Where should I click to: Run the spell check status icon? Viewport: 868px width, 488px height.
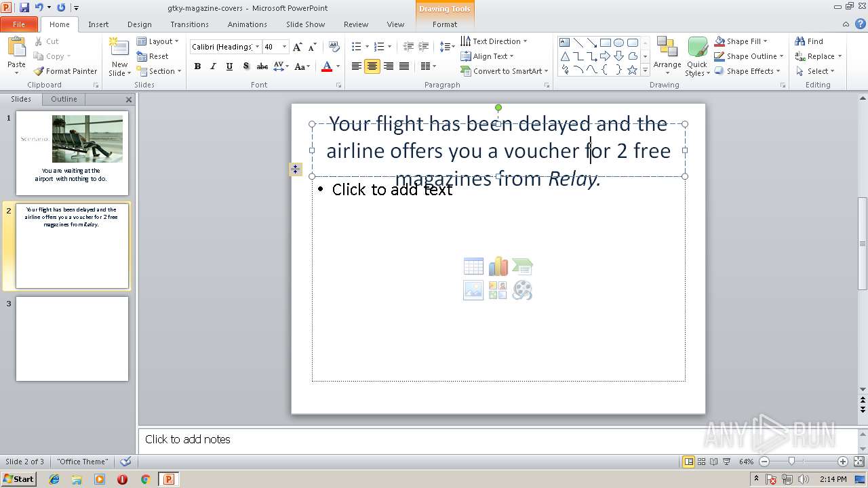coord(125,462)
